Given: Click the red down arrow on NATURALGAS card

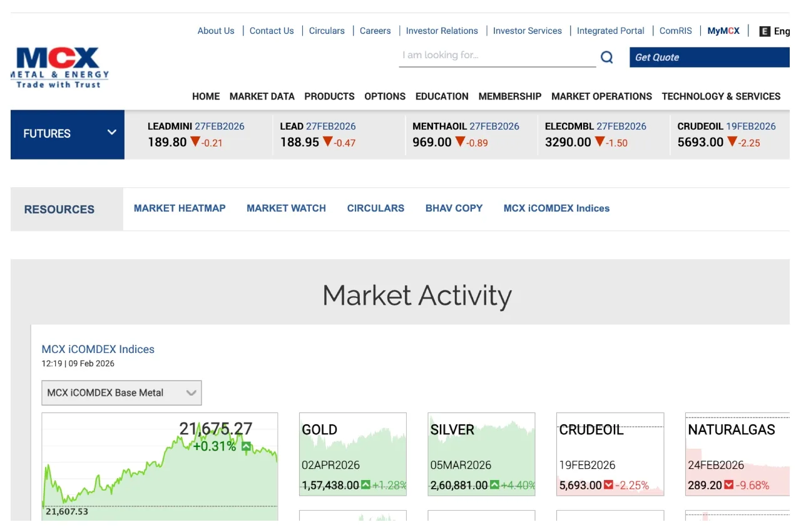Looking at the screenshot, I should coord(728,485).
